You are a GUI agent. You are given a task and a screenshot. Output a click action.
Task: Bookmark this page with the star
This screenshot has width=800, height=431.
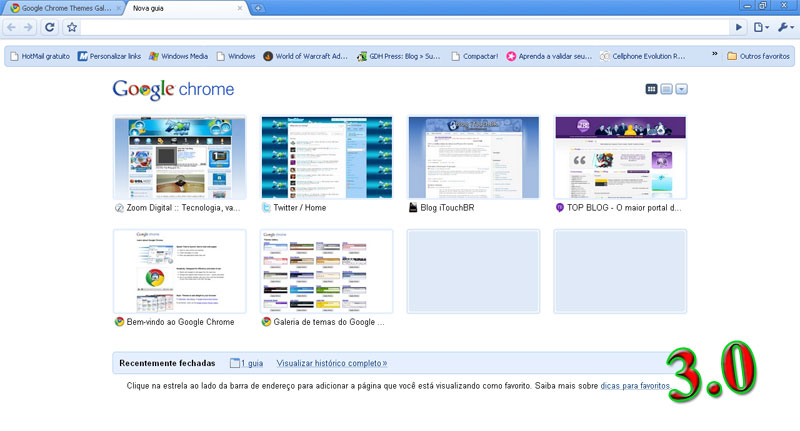(x=72, y=28)
